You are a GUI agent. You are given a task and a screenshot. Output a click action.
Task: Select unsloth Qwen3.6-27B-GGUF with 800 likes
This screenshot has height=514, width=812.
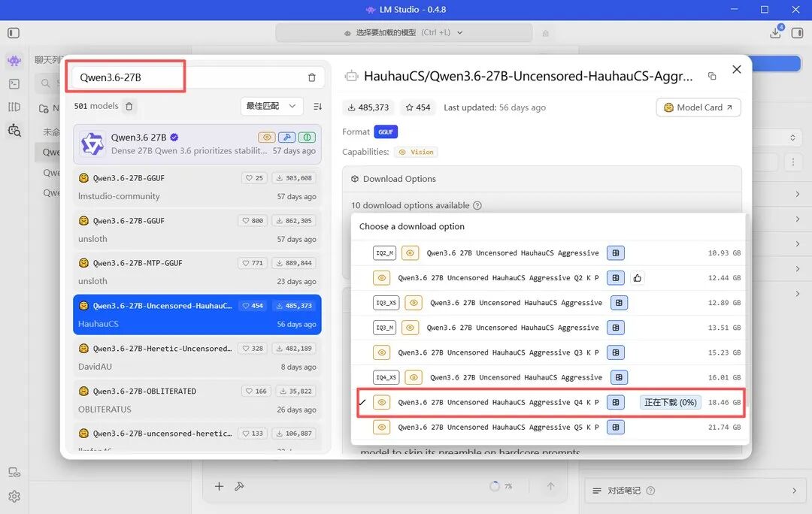197,229
